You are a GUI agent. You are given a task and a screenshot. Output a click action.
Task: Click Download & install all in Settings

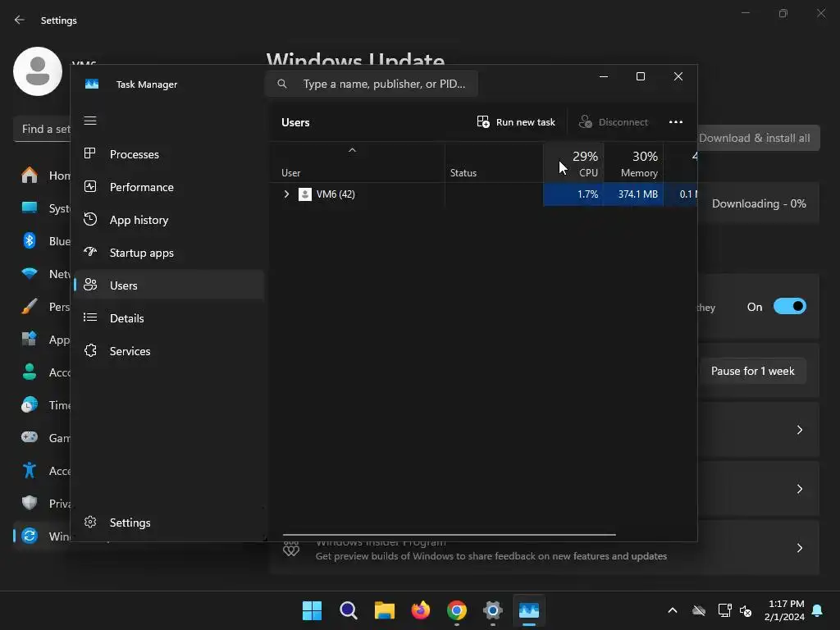[x=759, y=138]
